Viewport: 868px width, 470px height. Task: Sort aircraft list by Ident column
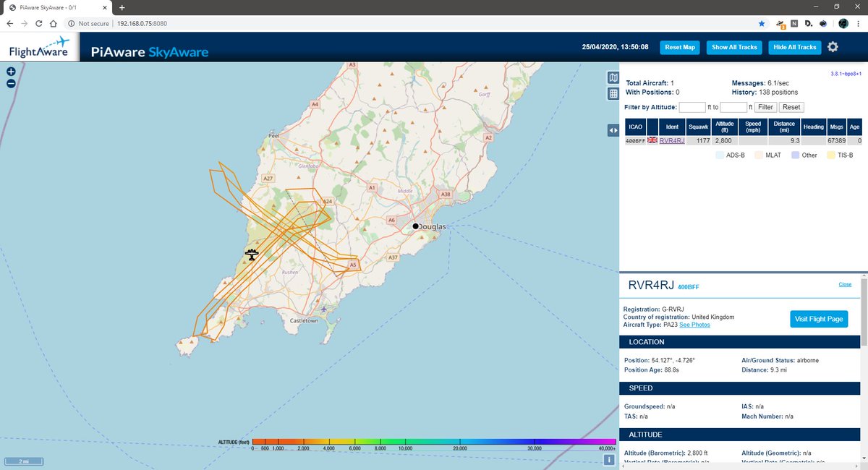coord(672,127)
